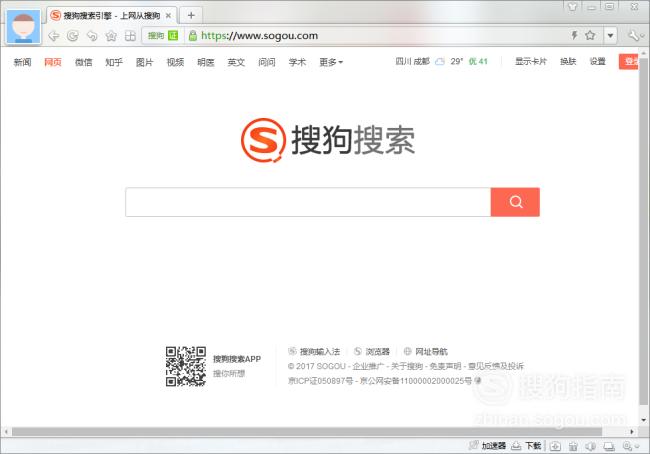Click the orange magnifier search button
The height and width of the screenshot is (454, 650).
[x=515, y=202]
